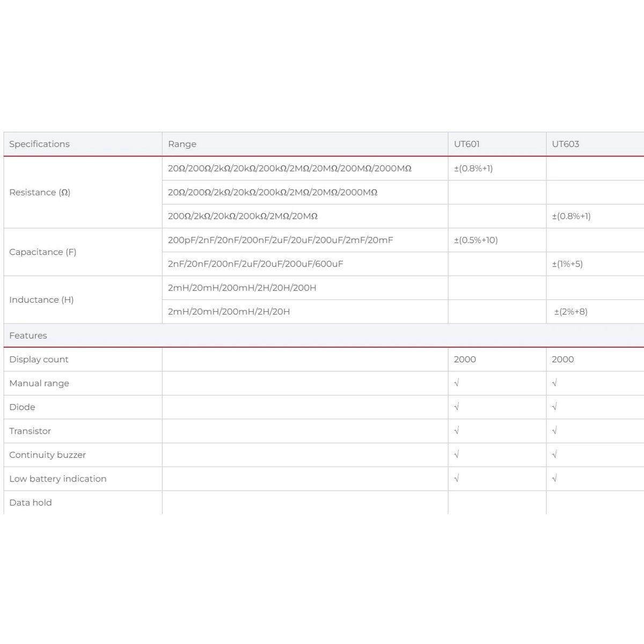This screenshot has width=644, height=644.
Task: Click the UT601 Display count value 2000
Action: pyautogui.click(x=465, y=360)
